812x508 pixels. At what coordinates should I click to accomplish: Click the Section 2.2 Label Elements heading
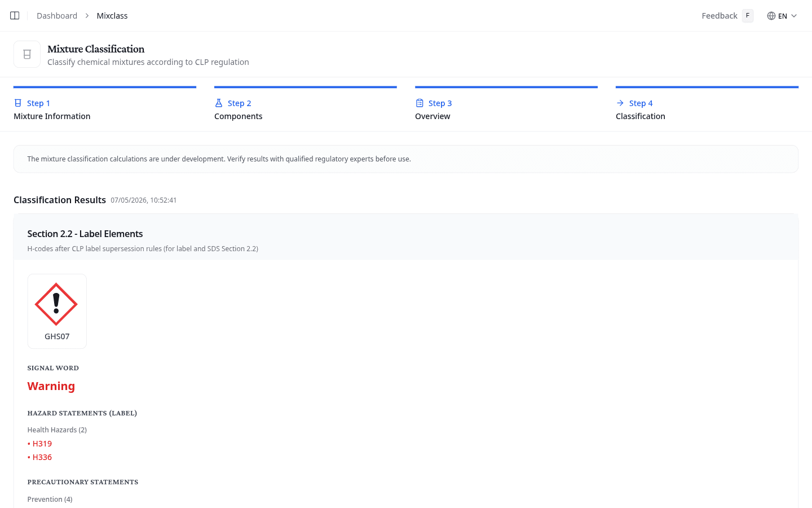pos(85,234)
